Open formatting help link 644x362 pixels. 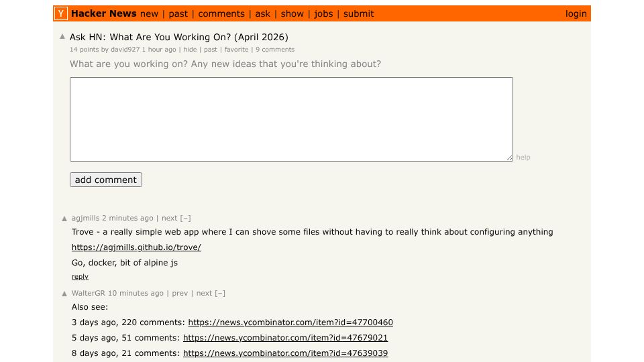(x=523, y=157)
